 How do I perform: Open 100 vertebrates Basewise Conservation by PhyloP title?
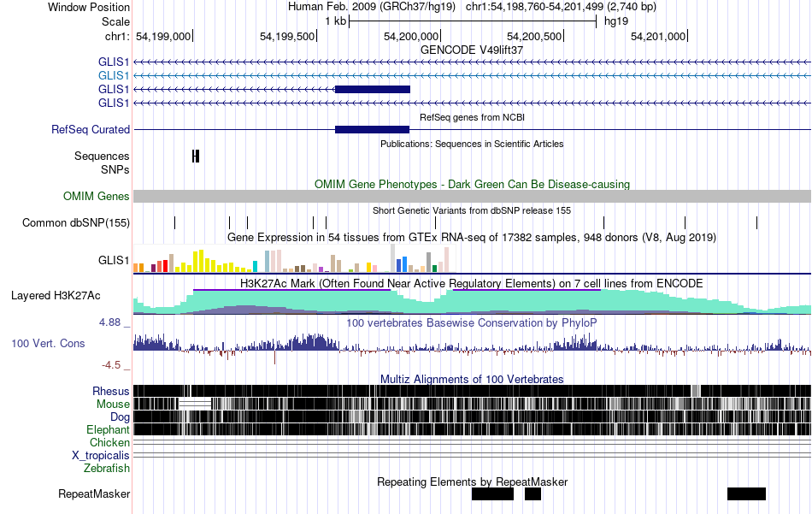click(x=472, y=323)
